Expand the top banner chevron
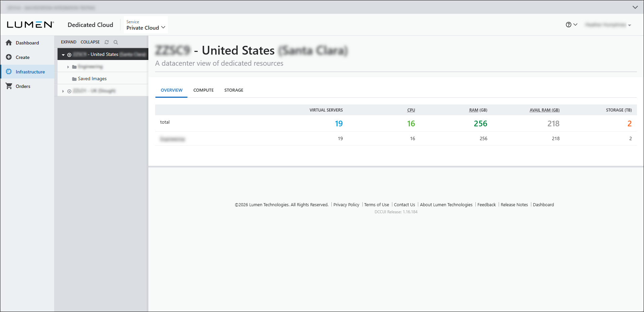The width and height of the screenshot is (644, 312). point(635,7)
